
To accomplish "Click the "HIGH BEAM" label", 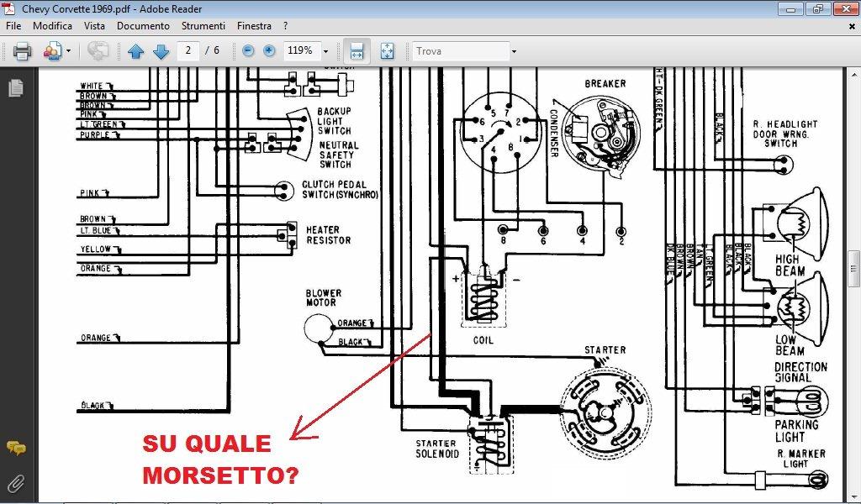I will click(790, 265).
